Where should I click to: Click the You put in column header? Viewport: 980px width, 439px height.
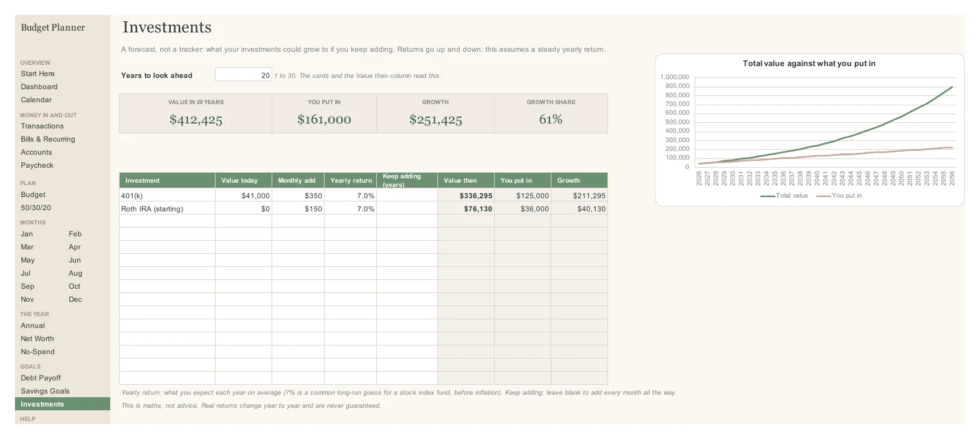pos(523,180)
